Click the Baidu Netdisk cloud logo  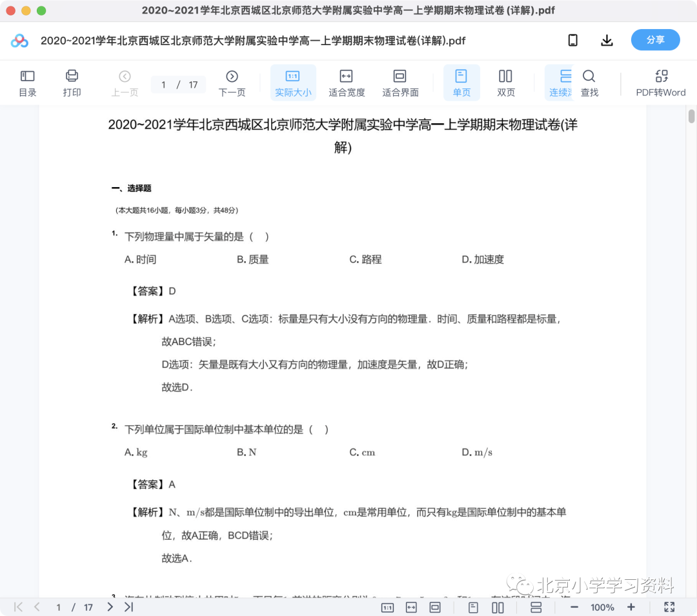[19, 41]
